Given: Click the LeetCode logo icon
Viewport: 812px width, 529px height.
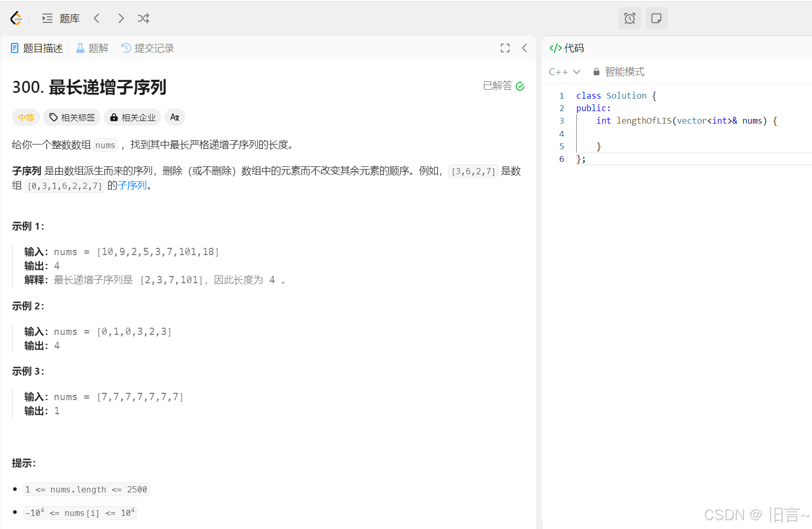Looking at the screenshot, I should click(16, 18).
